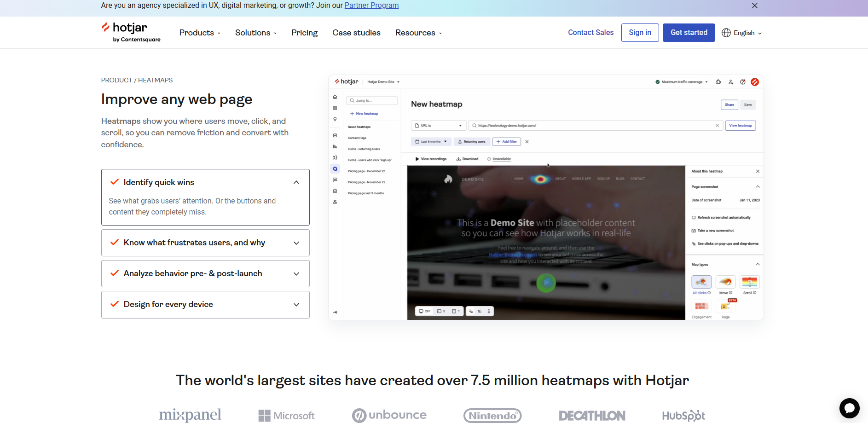Expand Analyze behavior pre- & post-launch
Image resolution: width=868 pixels, height=423 pixels.
tap(205, 273)
